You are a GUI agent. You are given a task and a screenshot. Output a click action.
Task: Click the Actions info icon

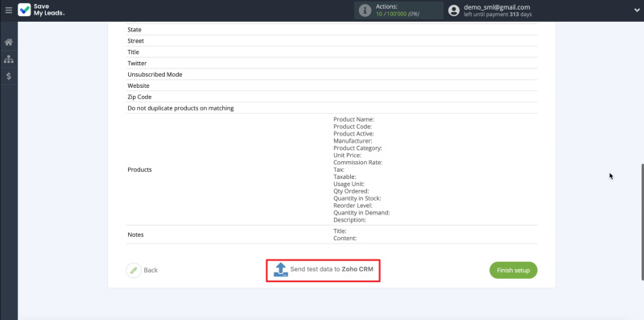point(365,10)
